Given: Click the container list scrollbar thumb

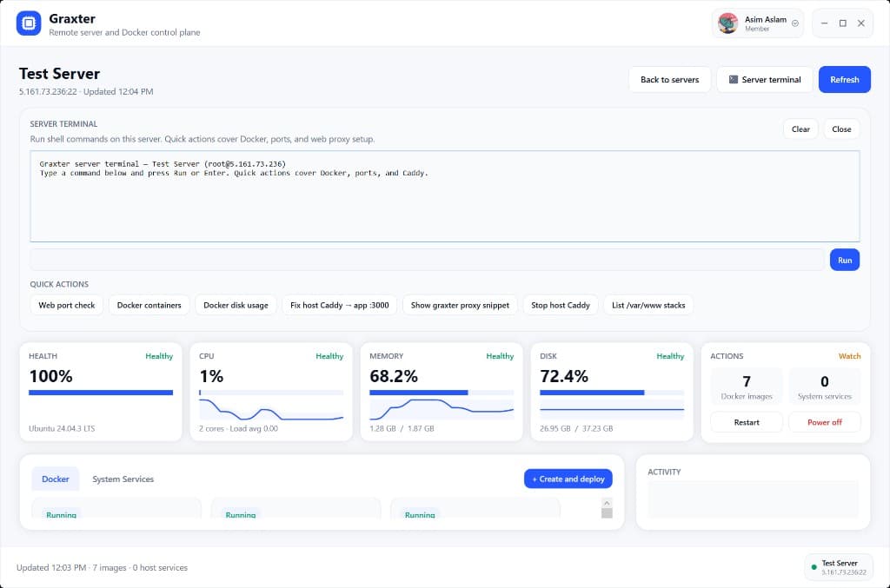Looking at the screenshot, I should [607, 513].
